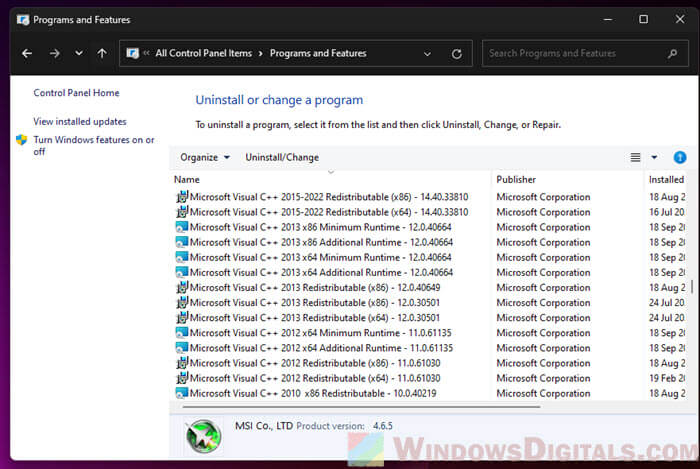Screen dimensions: 700x469
Task: Click product version 4.6.5 in details pane
Action: click(x=383, y=426)
